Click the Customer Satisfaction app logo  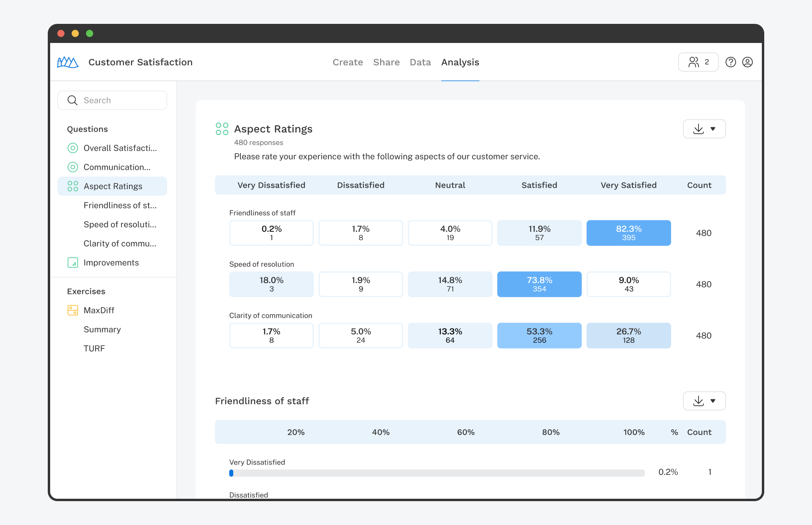(68, 62)
